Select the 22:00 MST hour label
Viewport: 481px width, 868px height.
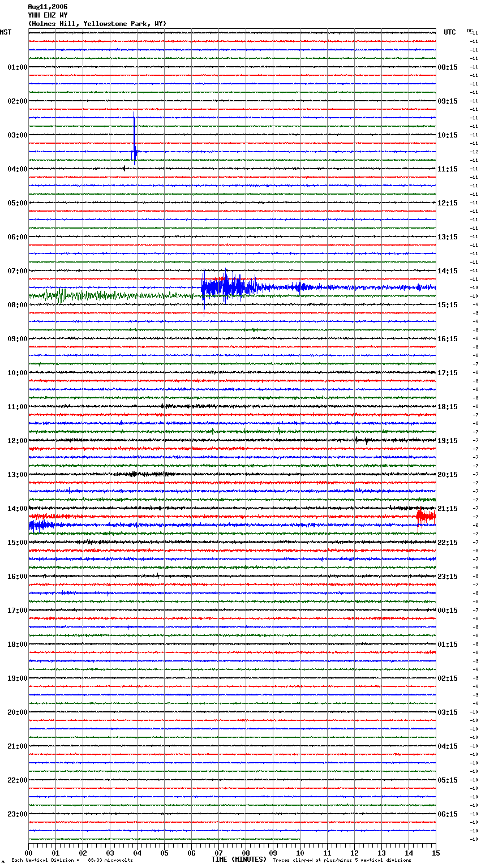click(18, 780)
